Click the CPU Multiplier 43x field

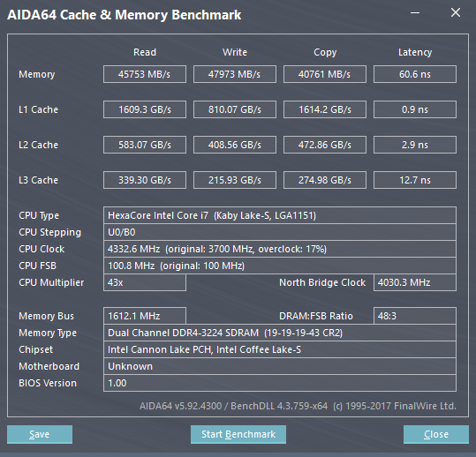145,282
